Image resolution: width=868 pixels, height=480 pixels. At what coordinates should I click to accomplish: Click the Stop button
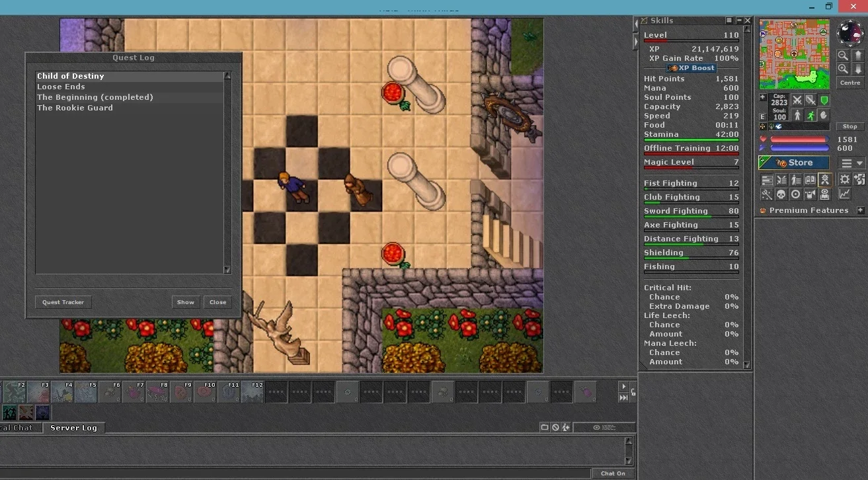click(x=850, y=126)
